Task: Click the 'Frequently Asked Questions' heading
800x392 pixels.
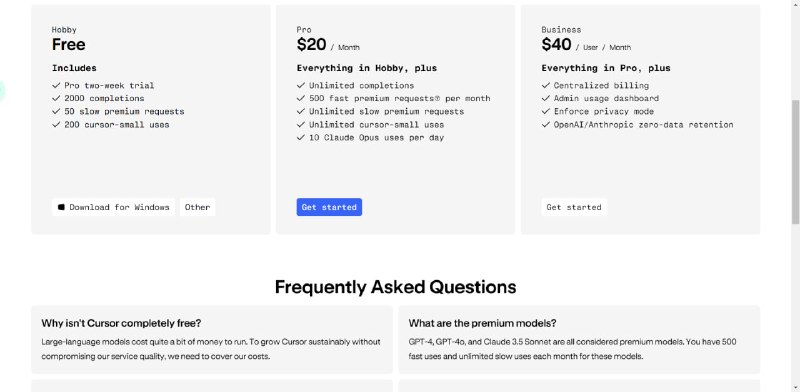Action: [x=395, y=287]
